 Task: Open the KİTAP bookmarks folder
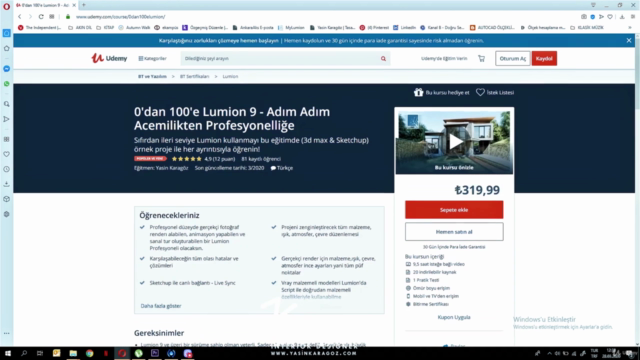coord(105,28)
